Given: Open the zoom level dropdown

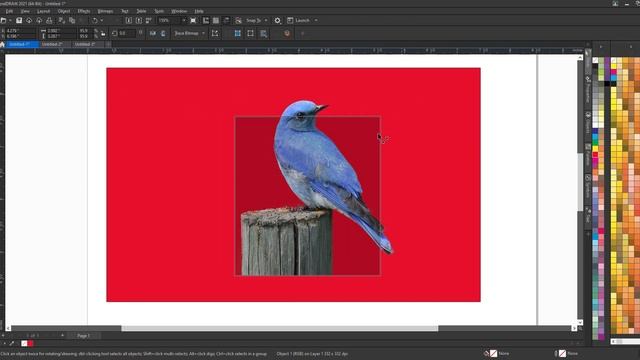Looking at the screenshot, I should [x=183, y=20].
